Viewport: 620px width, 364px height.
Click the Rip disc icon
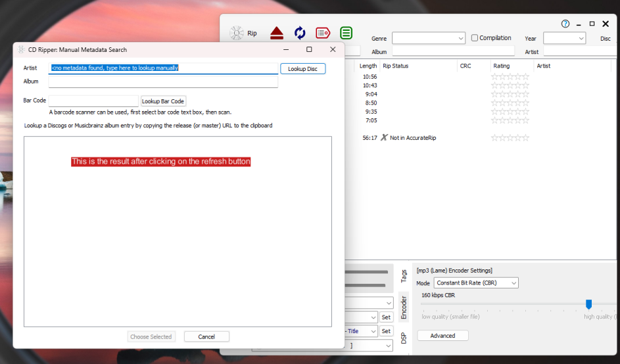tap(237, 33)
